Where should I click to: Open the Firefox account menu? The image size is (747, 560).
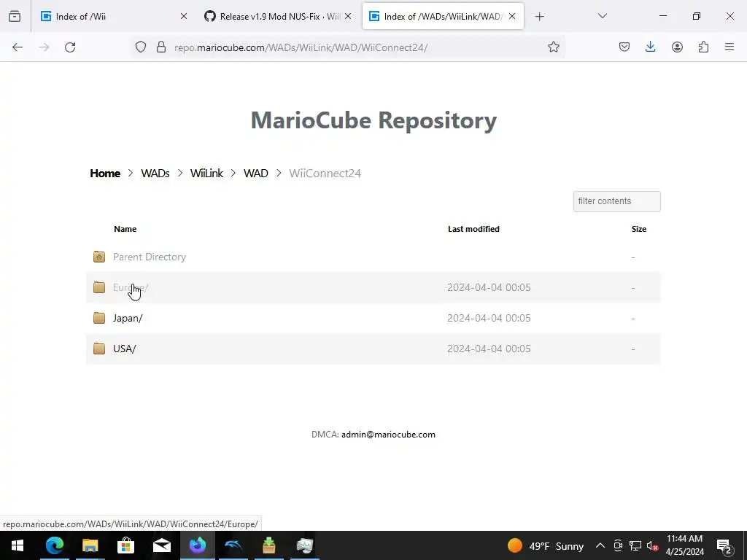point(677,47)
